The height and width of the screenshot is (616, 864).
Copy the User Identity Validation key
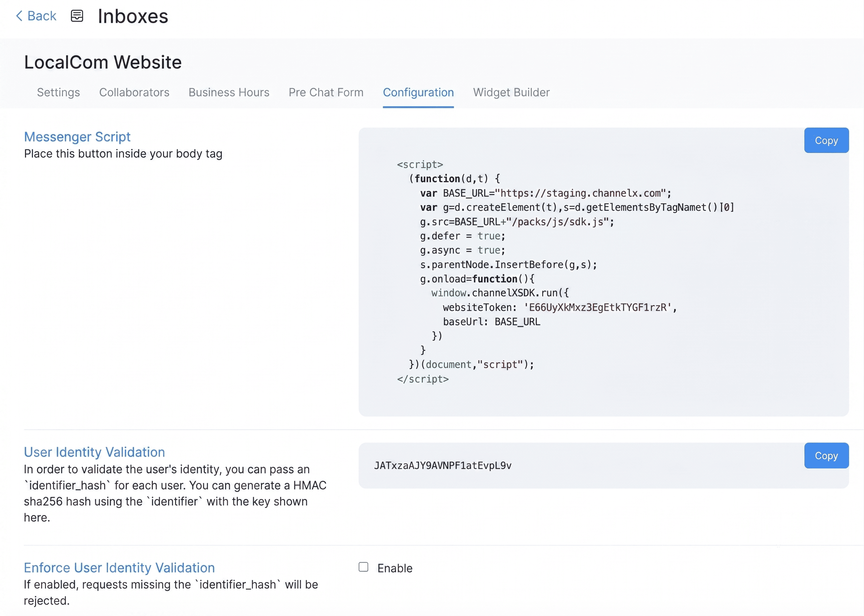coord(826,456)
